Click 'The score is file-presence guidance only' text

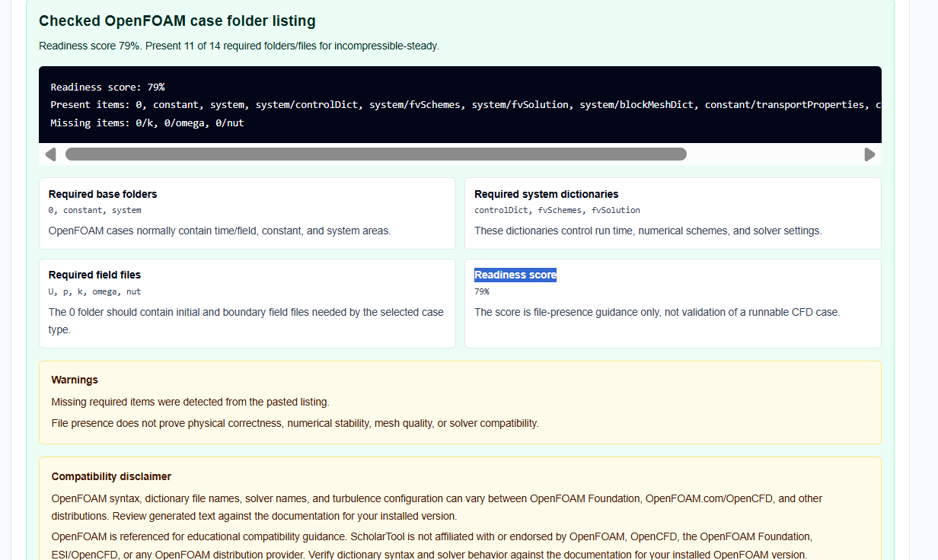(657, 312)
